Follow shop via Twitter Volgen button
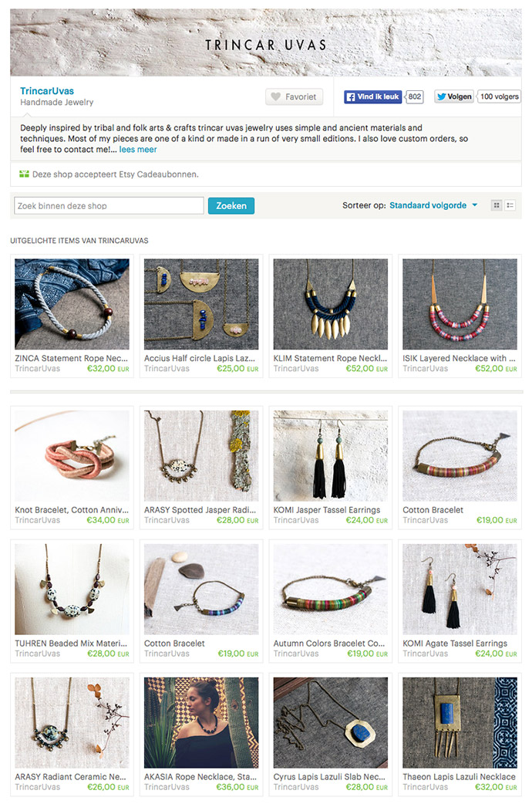Screen dimensions: 532x804 454,96
